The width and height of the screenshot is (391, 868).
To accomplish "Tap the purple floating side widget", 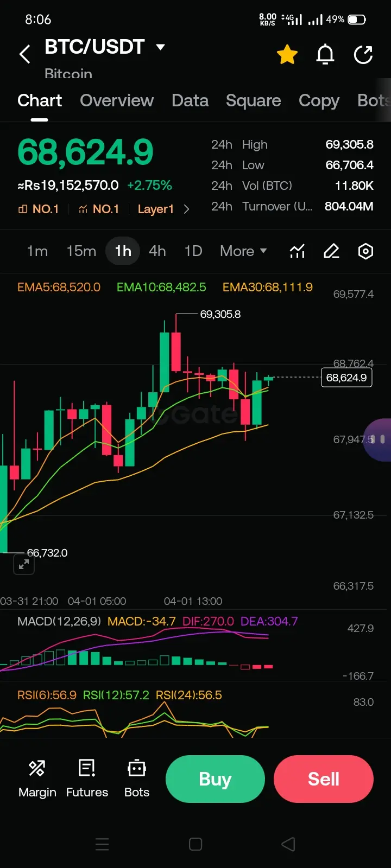I will pyautogui.click(x=378, y=439).
